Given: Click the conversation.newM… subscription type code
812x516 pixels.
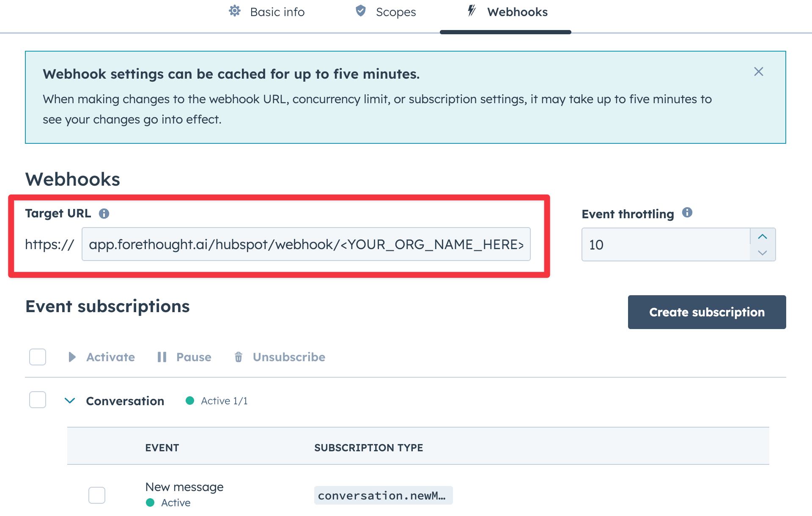Looking at the screenshot, I should pyautogui.click(x=383, y=495).
